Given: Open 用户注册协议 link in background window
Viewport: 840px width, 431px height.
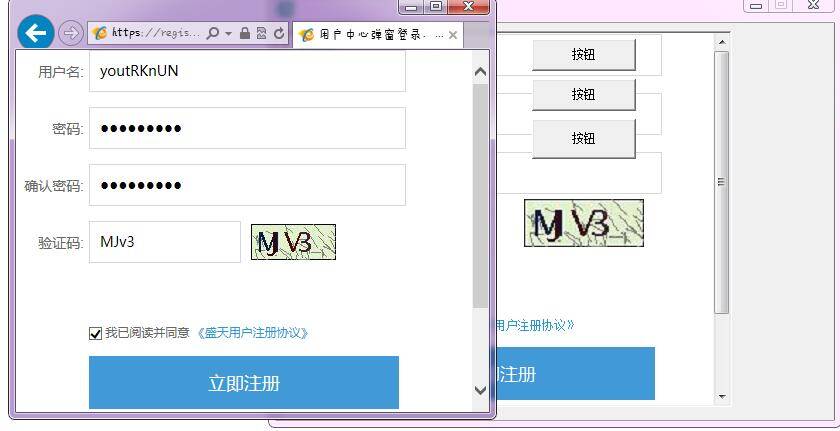Looking at the screenshot, I should (x=534, y=325).
